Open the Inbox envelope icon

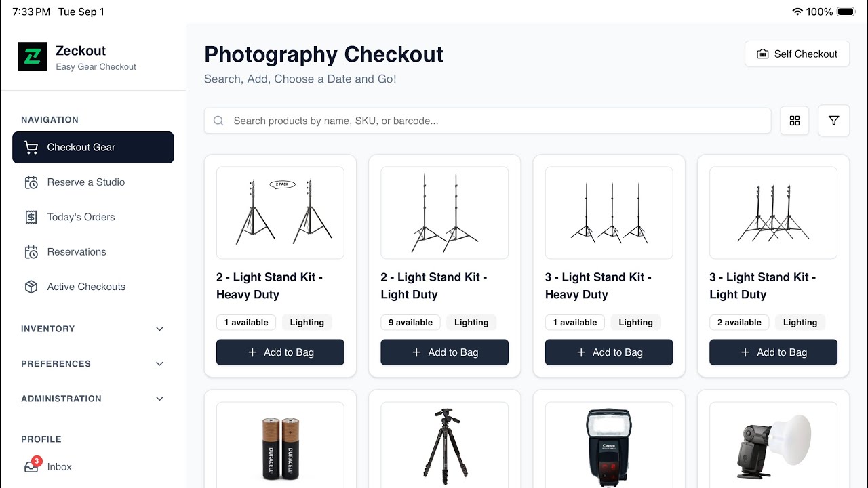(31, 467)
